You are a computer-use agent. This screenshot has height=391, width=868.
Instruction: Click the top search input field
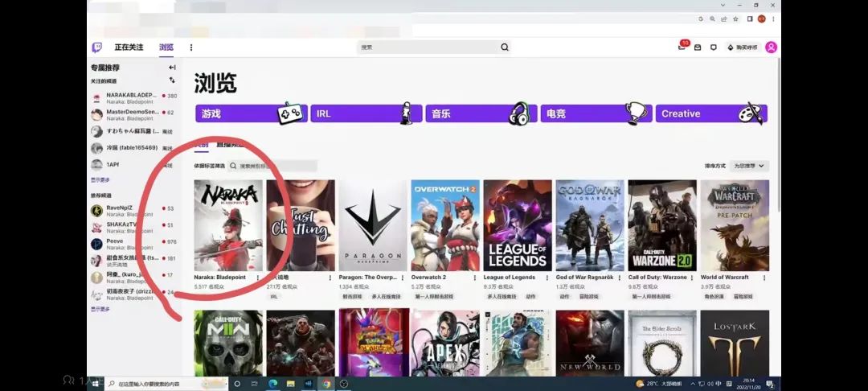coord(428,47)
